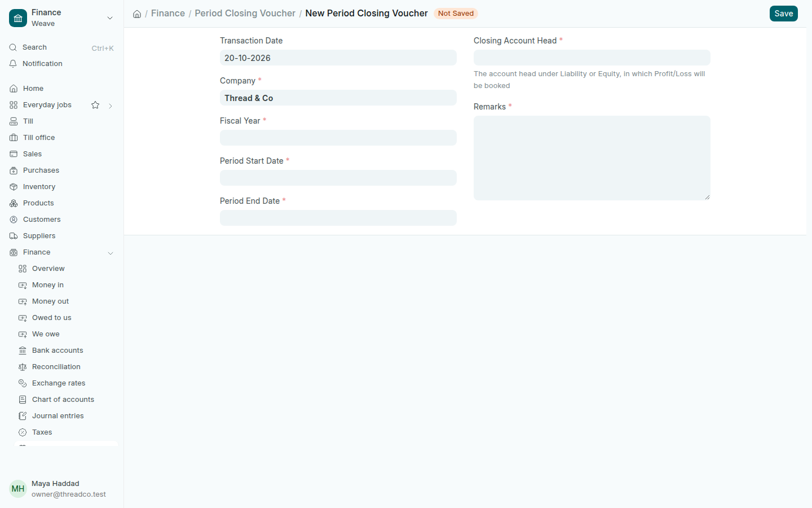Open Customers in the sidebar
812x508 pixels.
tap(61, 220)
